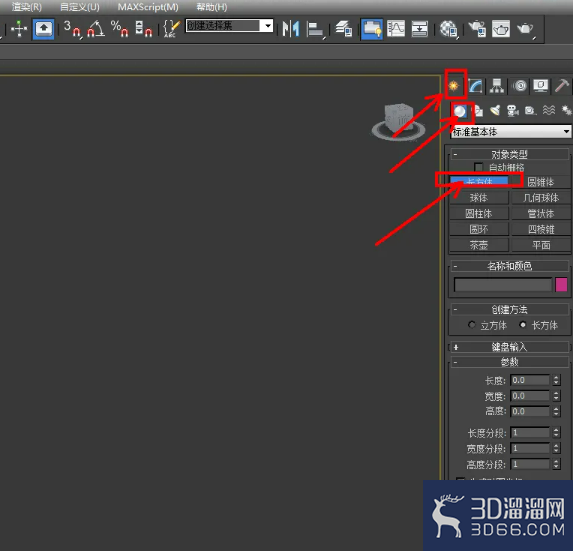Image resolution: width=573 pixels, height=551 pixels.
Task: Click the Align tool icon
Action: click(315, 29)
